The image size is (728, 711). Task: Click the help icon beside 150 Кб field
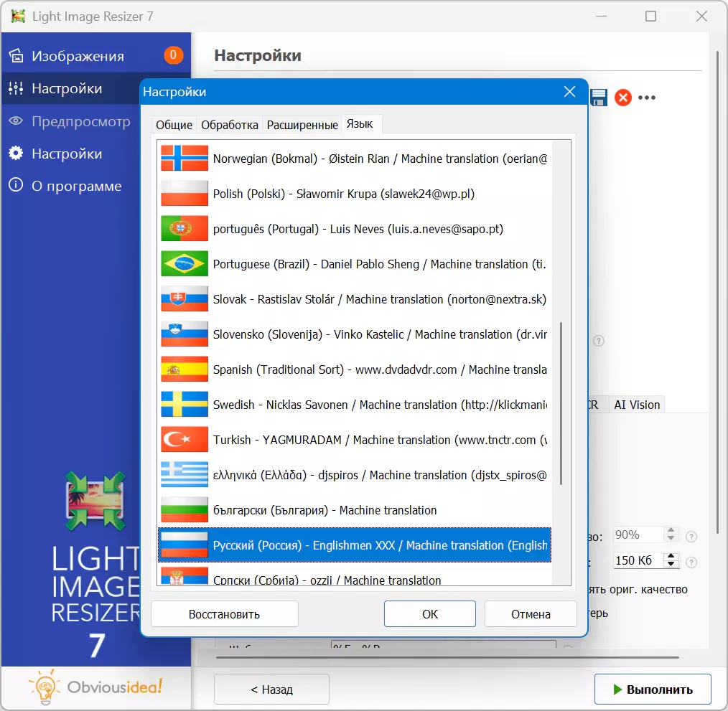[x=691, y=562]
